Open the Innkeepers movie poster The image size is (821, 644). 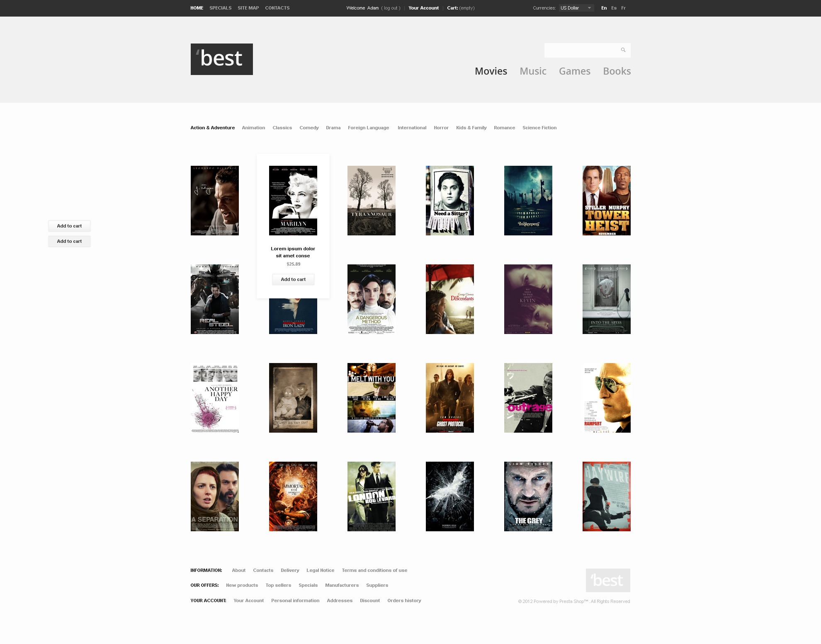(x=528, y=201)
